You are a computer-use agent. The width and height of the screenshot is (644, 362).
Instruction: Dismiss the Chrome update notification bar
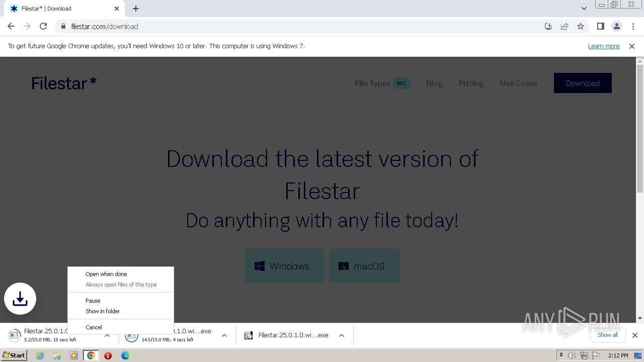click(x=632, y=46)
